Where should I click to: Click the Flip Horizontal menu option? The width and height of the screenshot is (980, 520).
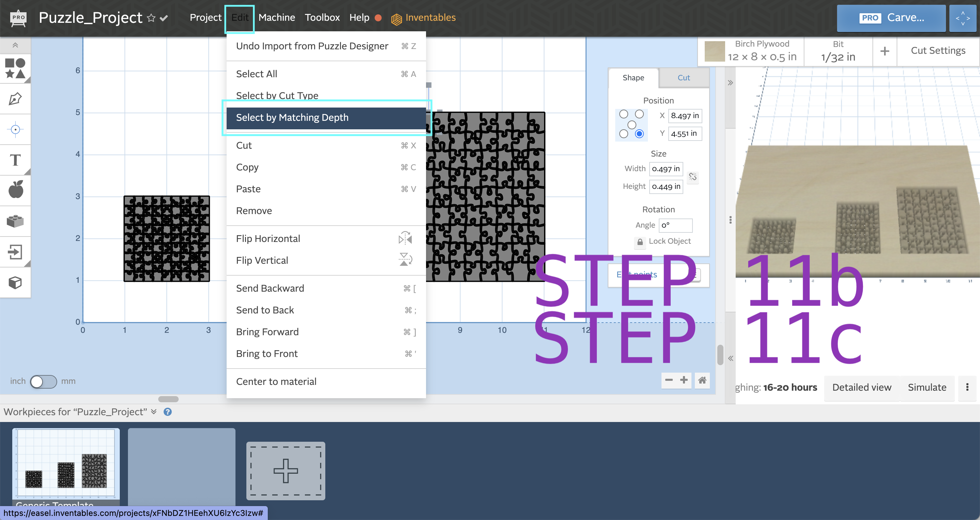268,238
